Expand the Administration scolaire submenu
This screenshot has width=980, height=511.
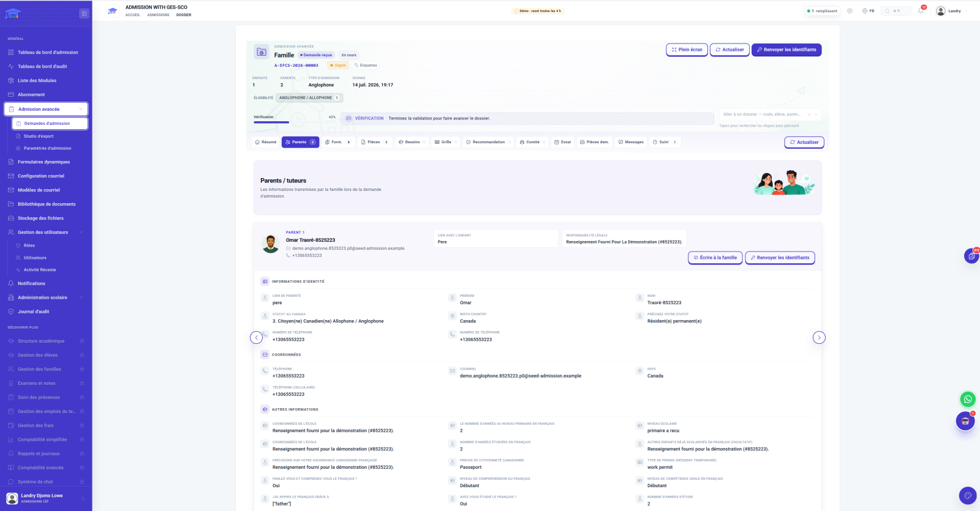click(x=46, y=297)
